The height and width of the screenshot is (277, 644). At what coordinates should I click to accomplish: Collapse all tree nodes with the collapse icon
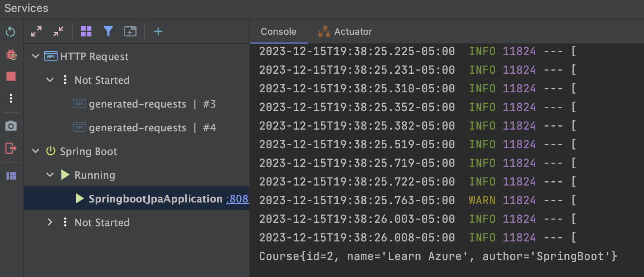coord(58,31)
